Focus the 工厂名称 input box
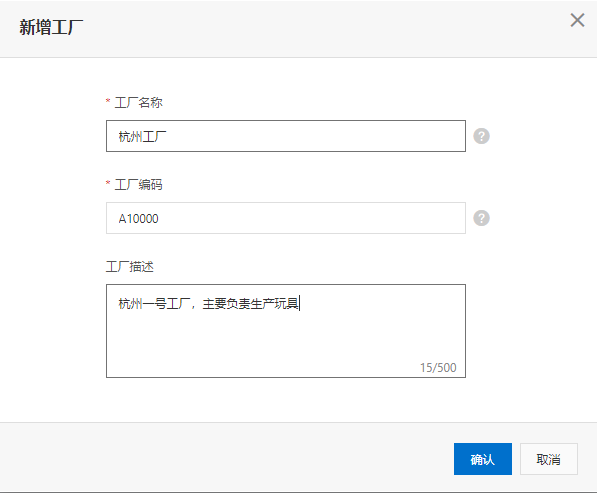597x493 pixels. [x=286, y=136]
